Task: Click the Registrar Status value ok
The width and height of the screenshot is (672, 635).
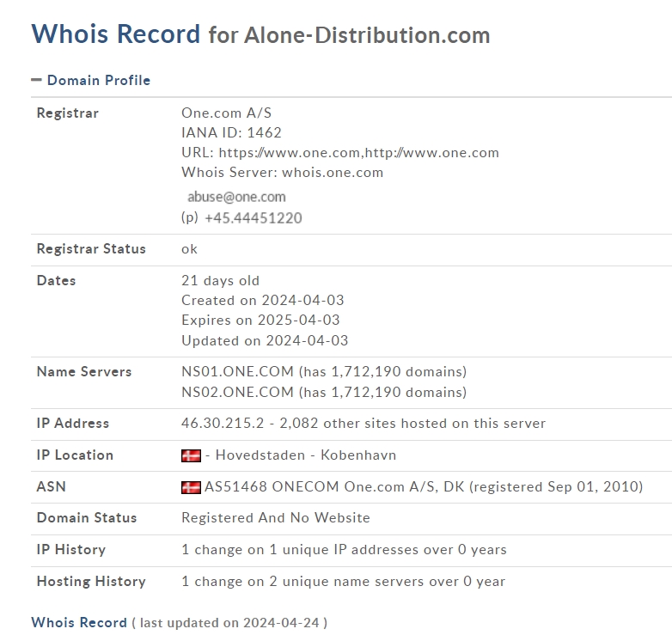Action: pyautogui.click(x=189, y=249)
